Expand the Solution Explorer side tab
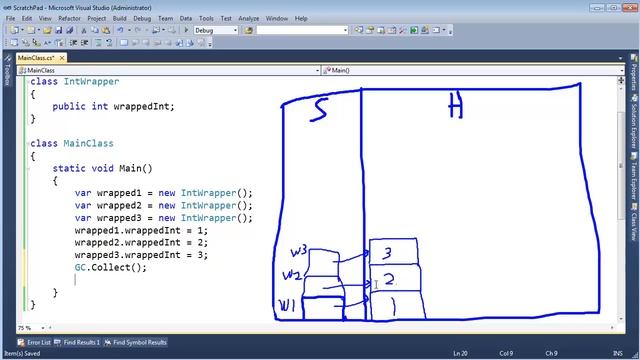Viewport: 640px width, 360px height. (x=634, y=121)
